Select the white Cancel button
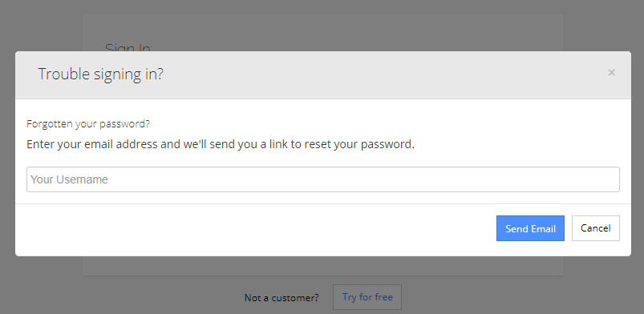Viewport: 644px width, 314px height. pos(596,228)
